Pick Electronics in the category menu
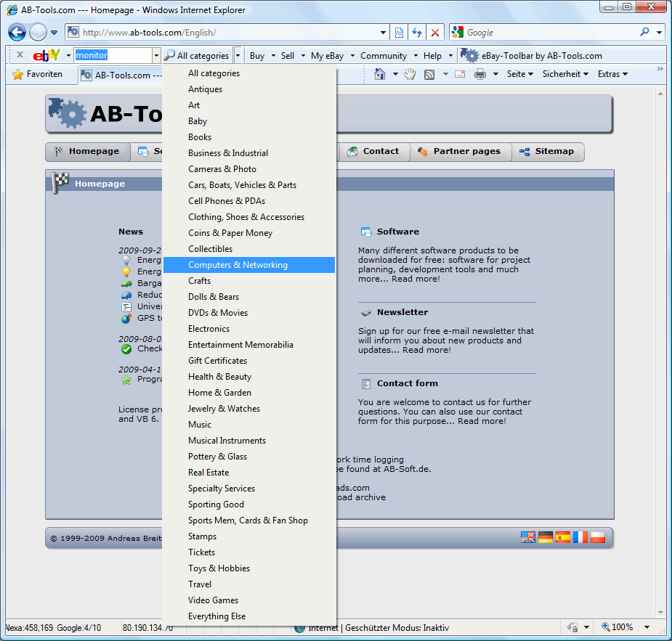672x641 pixels. pyautogui.click(x=209, y=329)
